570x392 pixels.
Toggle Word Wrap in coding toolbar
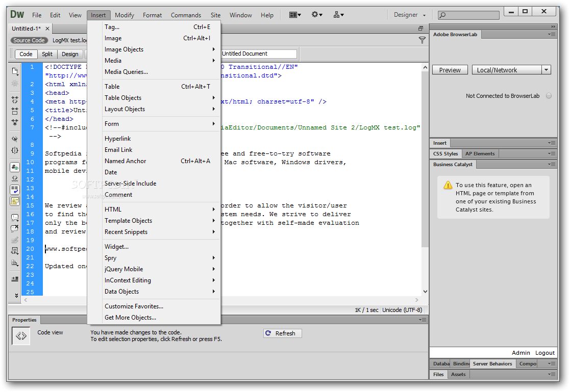point(14,190)
